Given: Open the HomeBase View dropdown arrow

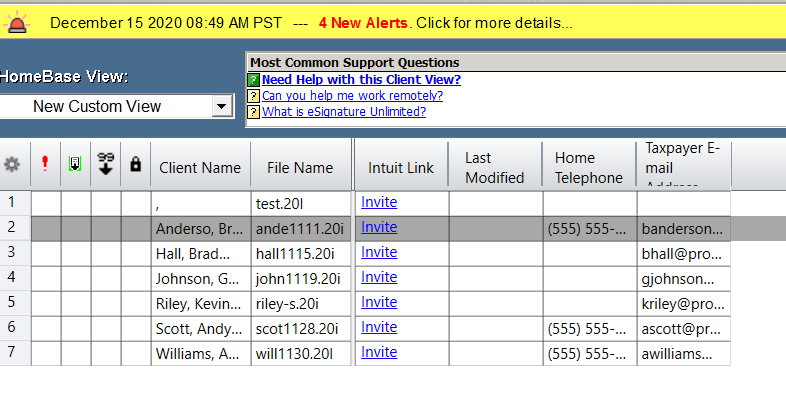Looking at the screenshot, I should 221,106.
